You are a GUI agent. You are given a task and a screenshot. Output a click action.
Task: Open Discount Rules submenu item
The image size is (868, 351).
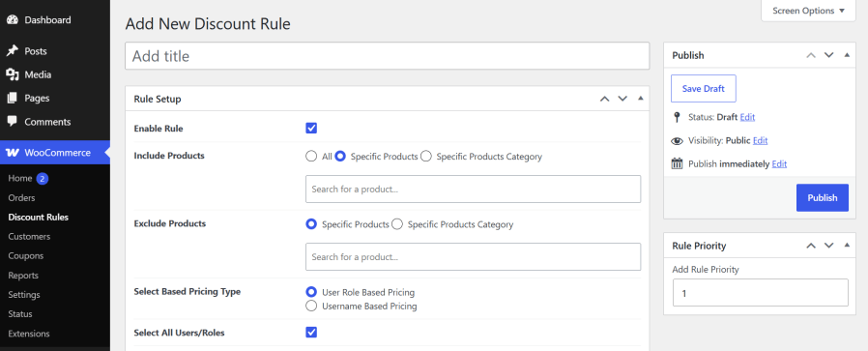pyautogui.click(x=39, y=217)
